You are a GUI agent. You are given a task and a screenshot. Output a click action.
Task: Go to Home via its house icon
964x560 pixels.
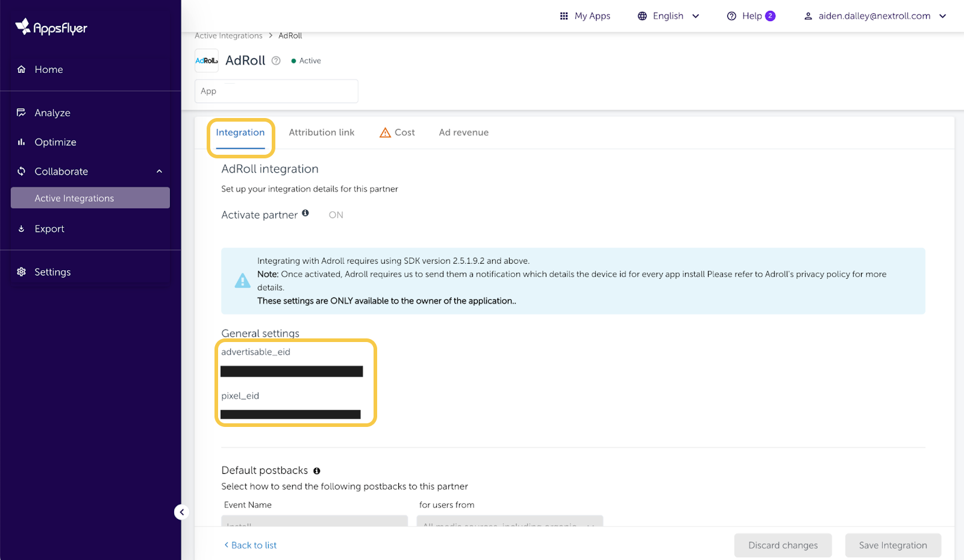[22, 69]
